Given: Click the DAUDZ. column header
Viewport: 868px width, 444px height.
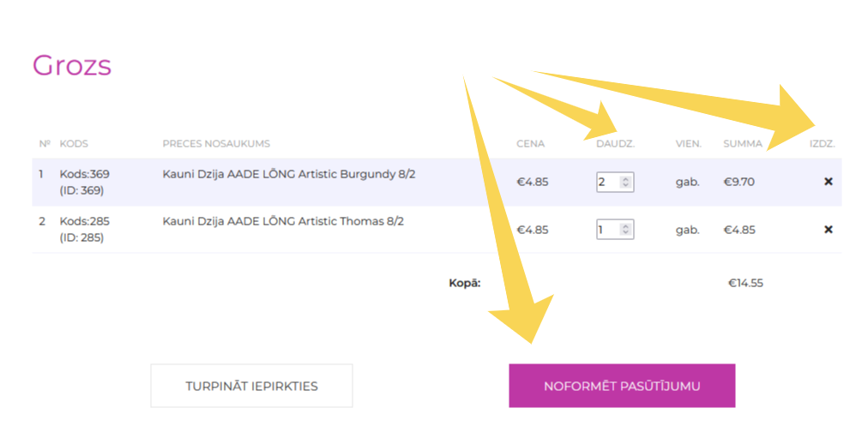Looking at the screenshot, I should pos(615,143).
